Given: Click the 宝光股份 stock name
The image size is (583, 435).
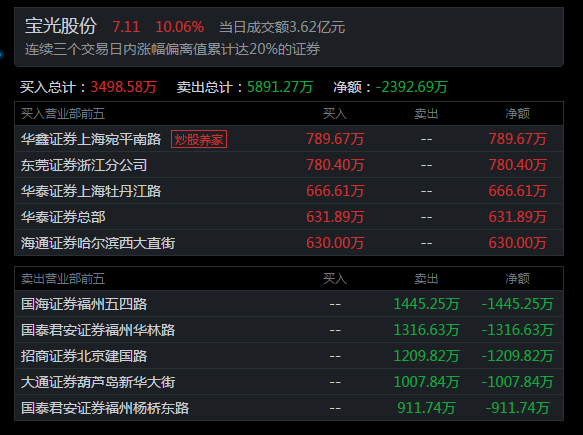Looking at the screenshot, I should pos(61,26).
